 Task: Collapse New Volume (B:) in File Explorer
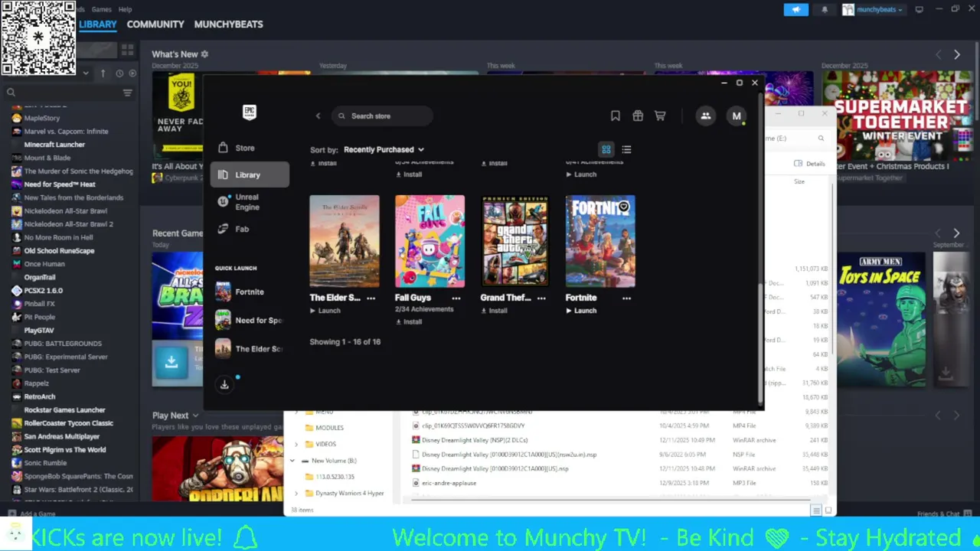pyautogui.click(x=292, y=461)
